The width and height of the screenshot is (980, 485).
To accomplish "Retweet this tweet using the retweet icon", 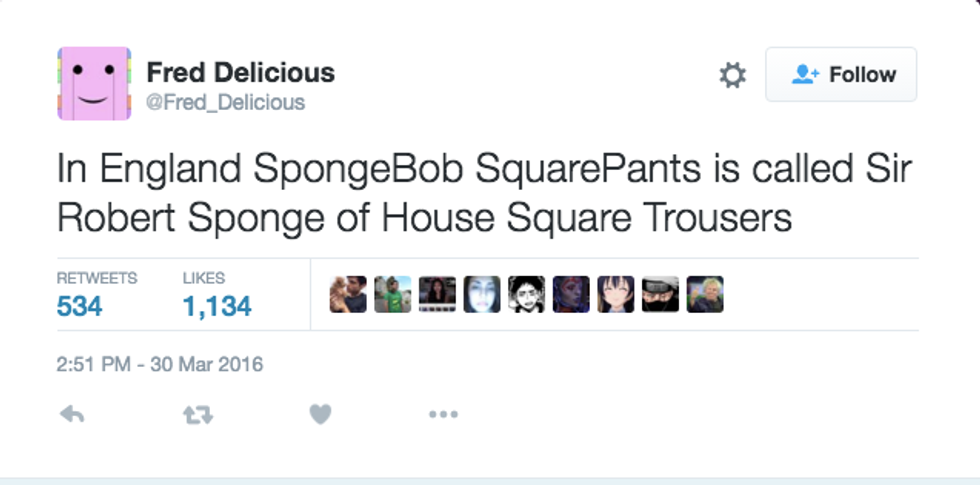I will click(x=198, y=414).
